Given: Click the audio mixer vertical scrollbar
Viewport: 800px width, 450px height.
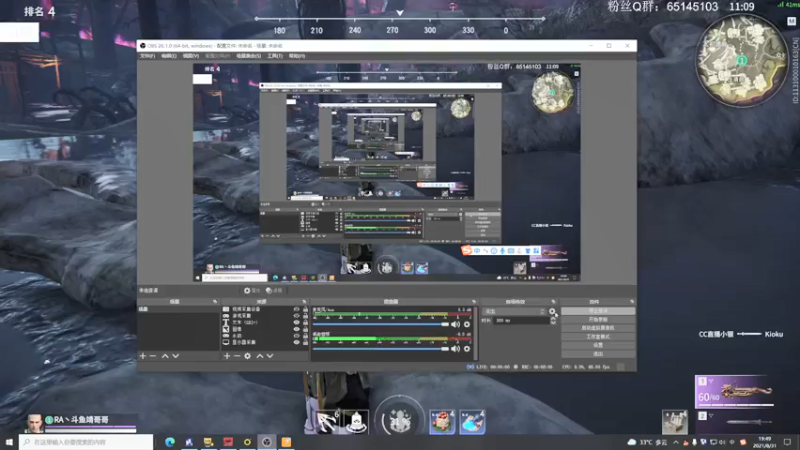Looking at the screenshot, I should (476, 332).
